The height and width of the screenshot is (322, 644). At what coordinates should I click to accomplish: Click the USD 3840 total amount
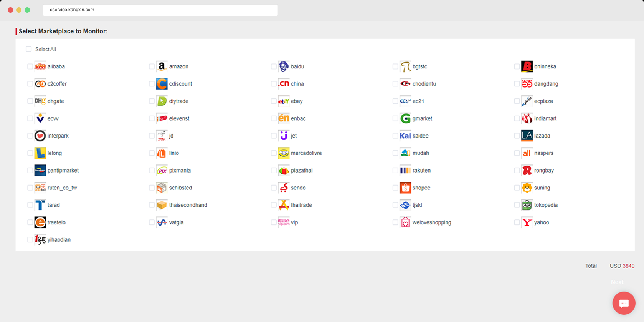(x=622, y=266)
